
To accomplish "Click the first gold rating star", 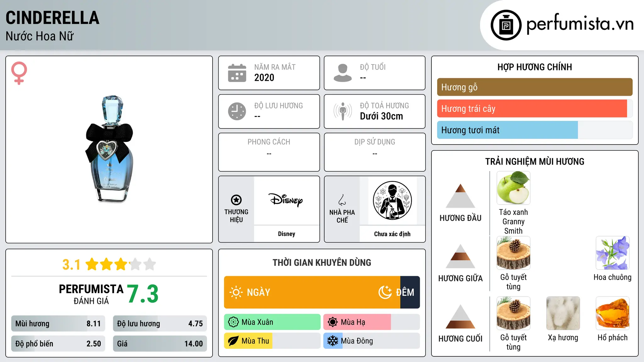I will click(x=92, y=264).
